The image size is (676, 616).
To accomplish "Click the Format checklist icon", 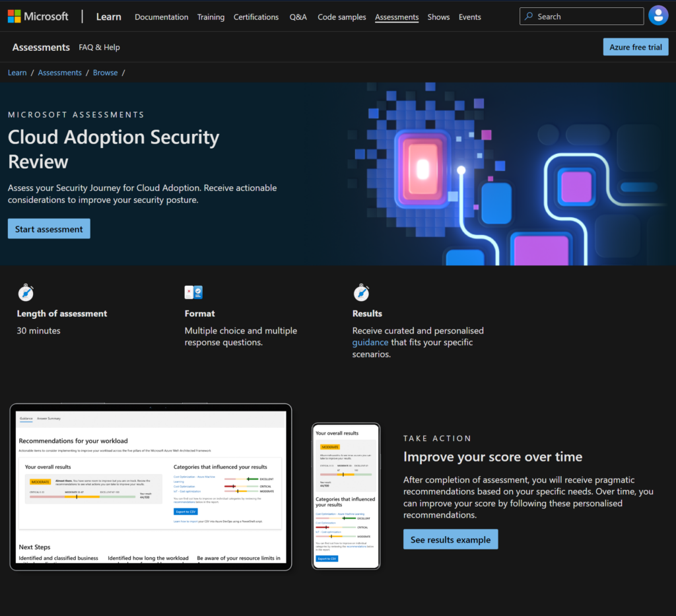I will [193, 292].
